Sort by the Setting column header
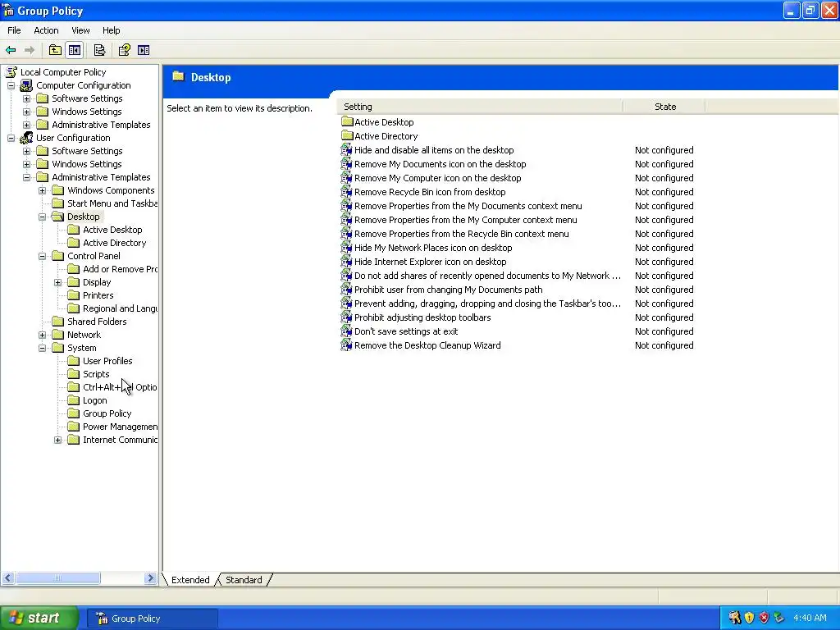The image size is (840, 630). pos(480,107)
